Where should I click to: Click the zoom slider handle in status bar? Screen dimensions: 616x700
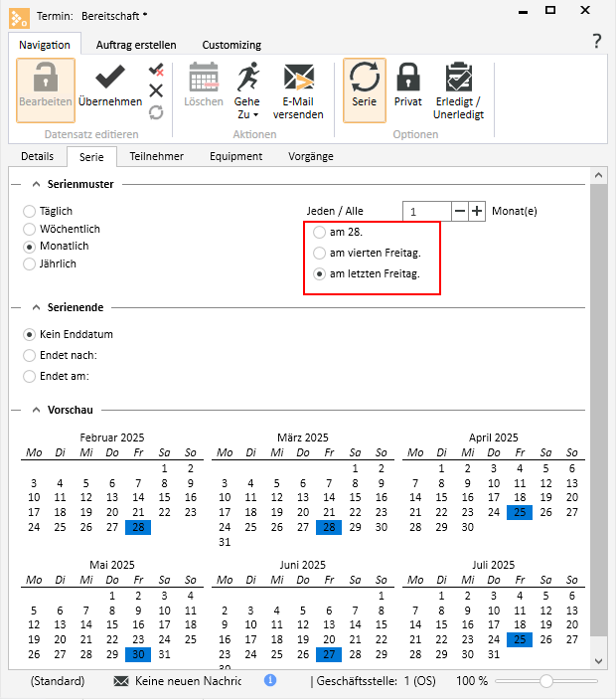click(546, 681)
